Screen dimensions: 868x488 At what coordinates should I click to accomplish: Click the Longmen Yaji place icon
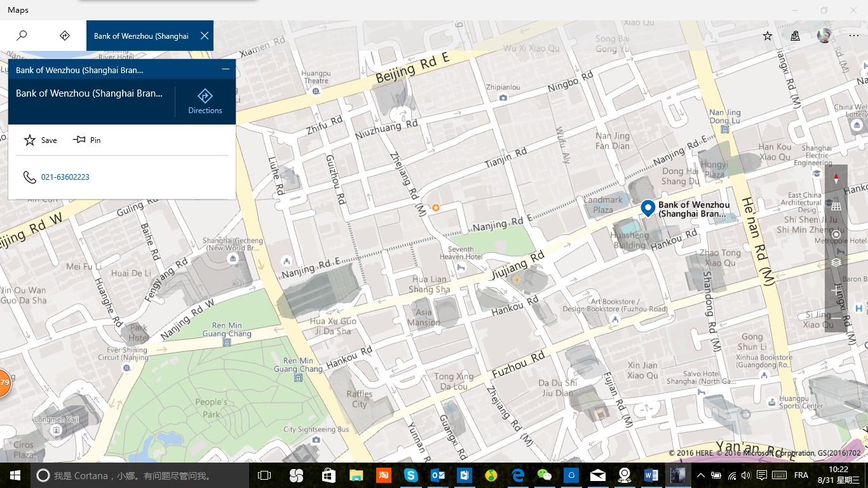(57, 430)
